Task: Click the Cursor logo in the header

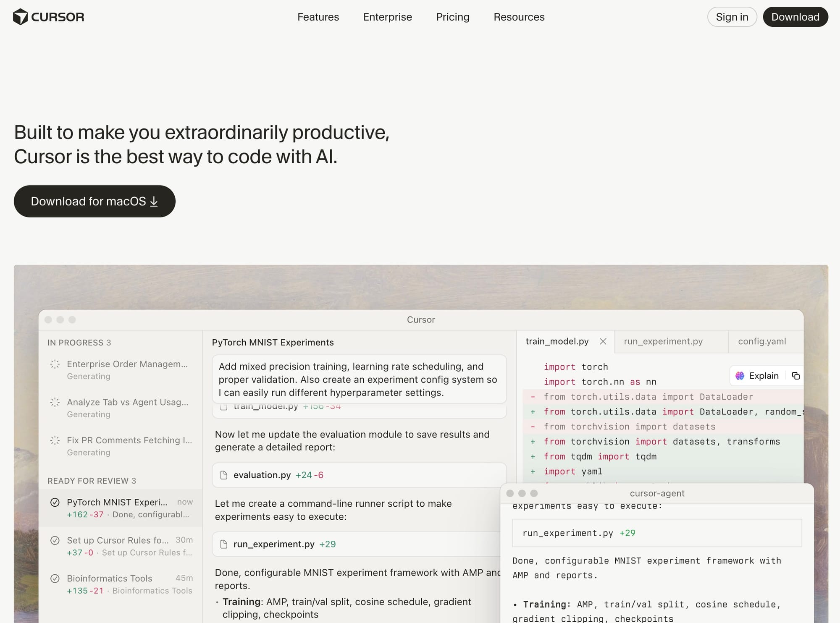Action: pyautogui.click(x=49, y=17)
